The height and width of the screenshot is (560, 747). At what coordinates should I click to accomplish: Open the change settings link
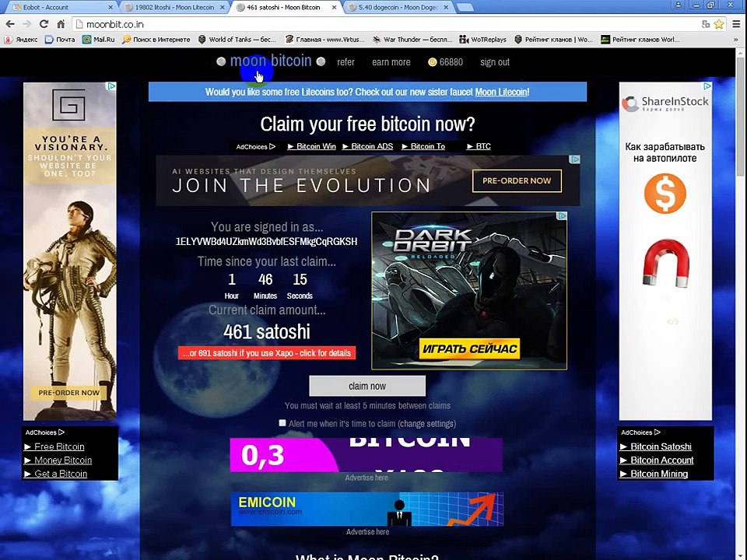pos(427,423)
